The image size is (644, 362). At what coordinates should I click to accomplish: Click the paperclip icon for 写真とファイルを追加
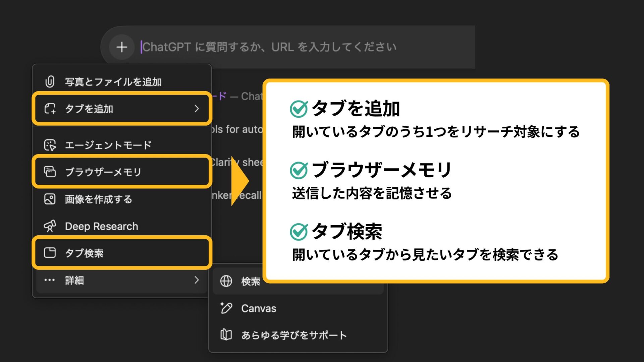pos(50,80)
